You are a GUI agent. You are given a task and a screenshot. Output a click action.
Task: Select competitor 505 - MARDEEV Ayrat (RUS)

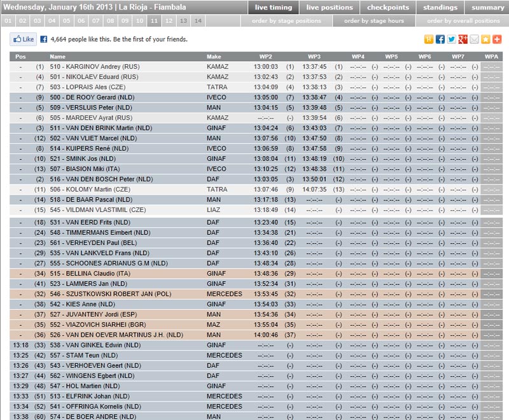click(x=91, y=118)
